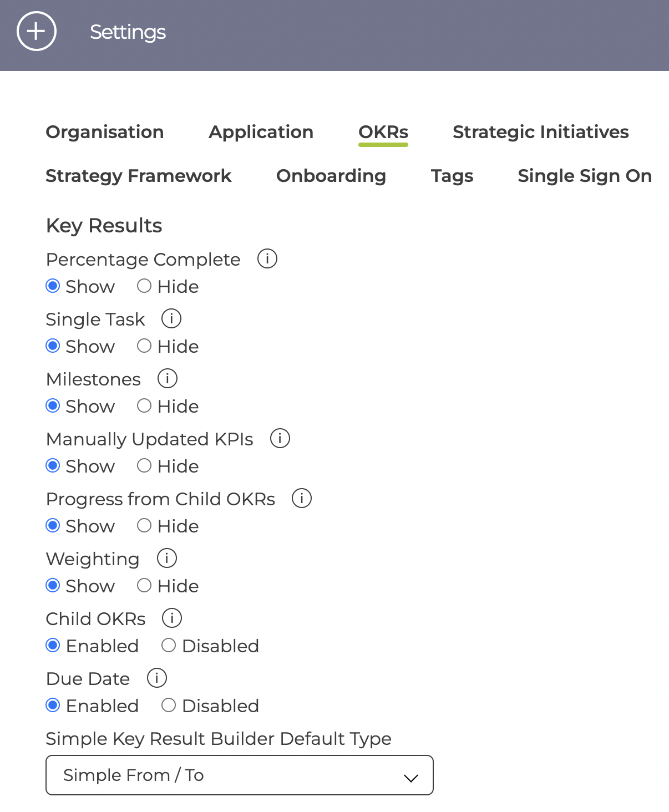Viewport: 669px width, 812px height.
Task: Switch to the Organisation tab
Action: (x=105, y=132)
